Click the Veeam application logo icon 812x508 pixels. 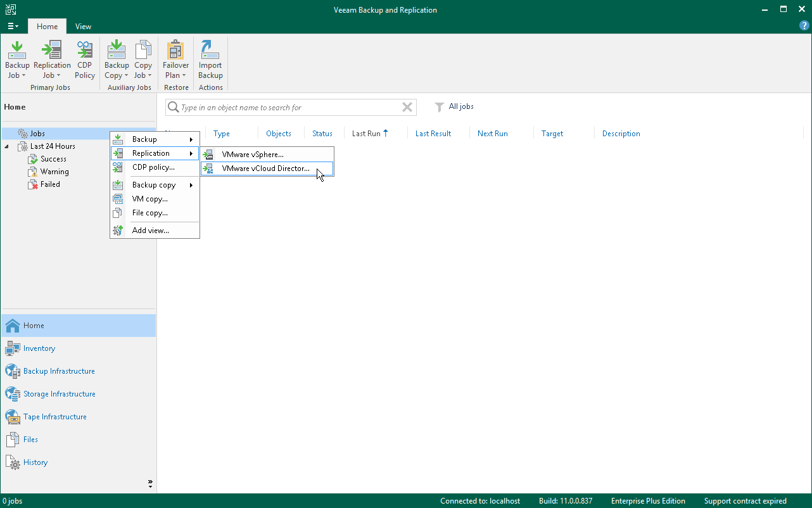(10, 10)
